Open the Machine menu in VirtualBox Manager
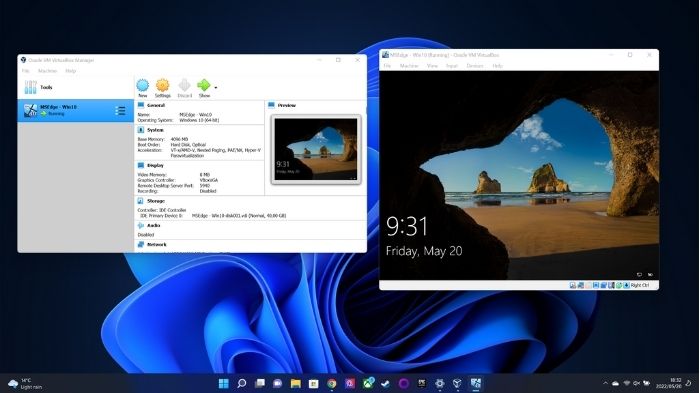Viewport: 700px width, 393px height. pos(47,71)
